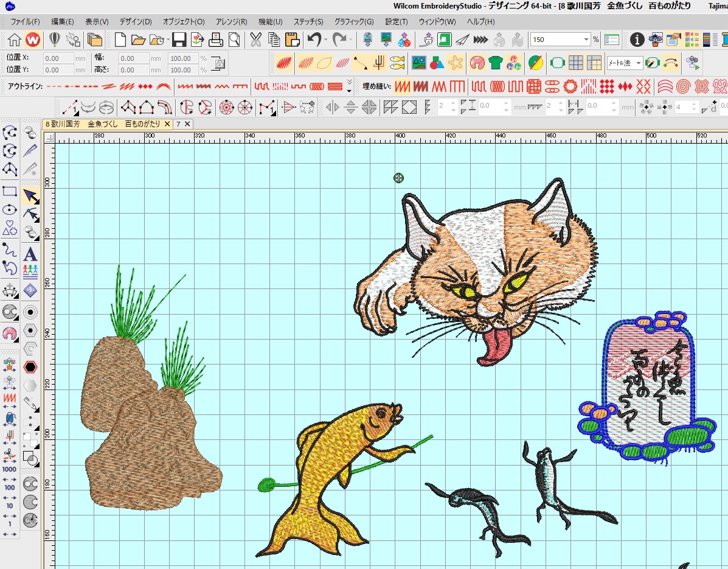Paste from clipboard icon
The height and width of the screenshot is (569, 728).
(292, 40)
